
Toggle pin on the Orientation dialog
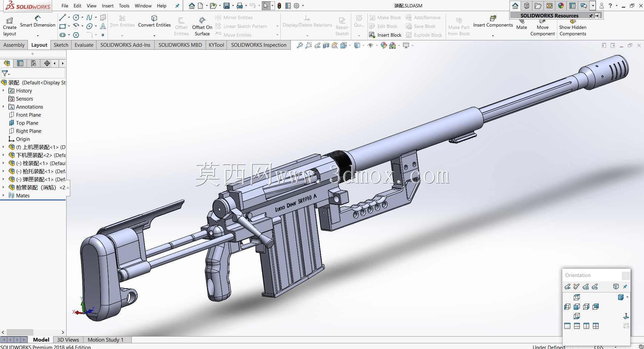tap(625, 287)
